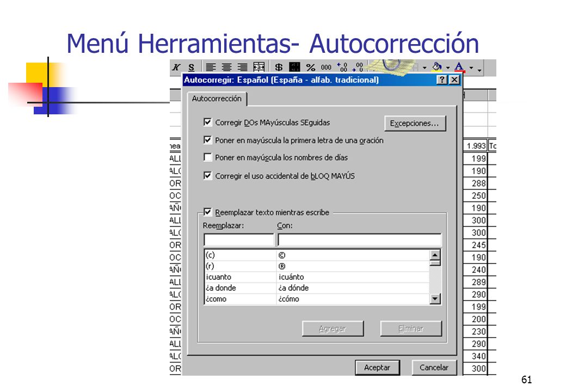Click the Merge and Center icon

(259, 67)
